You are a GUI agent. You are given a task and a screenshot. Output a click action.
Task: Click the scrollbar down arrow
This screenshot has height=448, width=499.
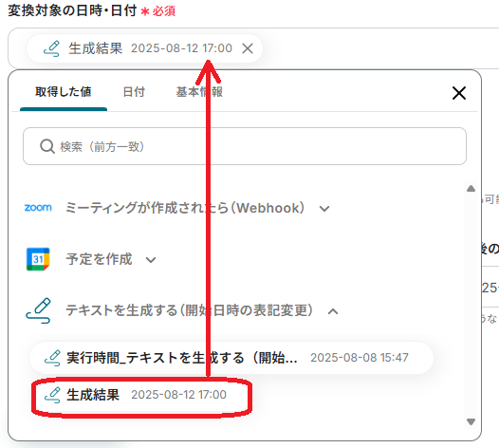tap(471, 421)
